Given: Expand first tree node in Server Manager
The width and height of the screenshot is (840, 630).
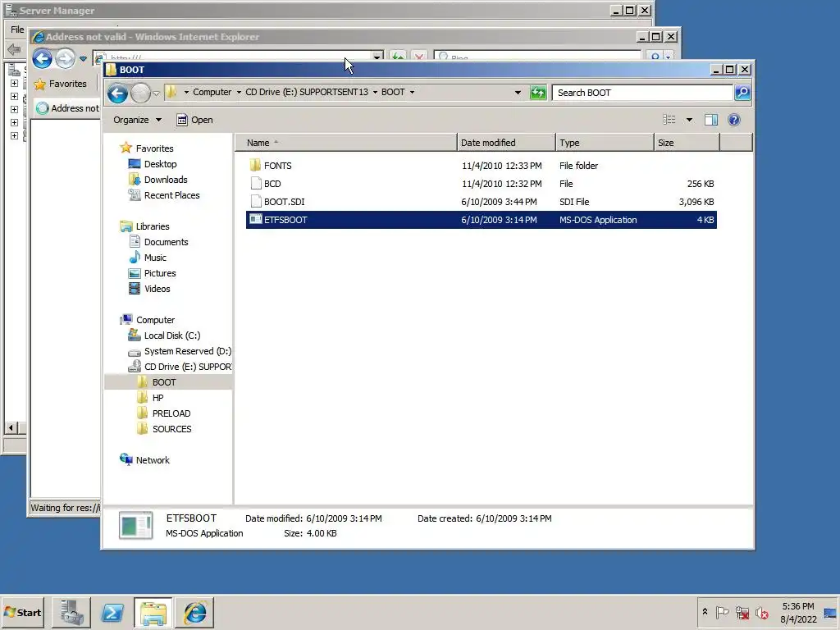Looking at the screenshot, I should 15,83.
